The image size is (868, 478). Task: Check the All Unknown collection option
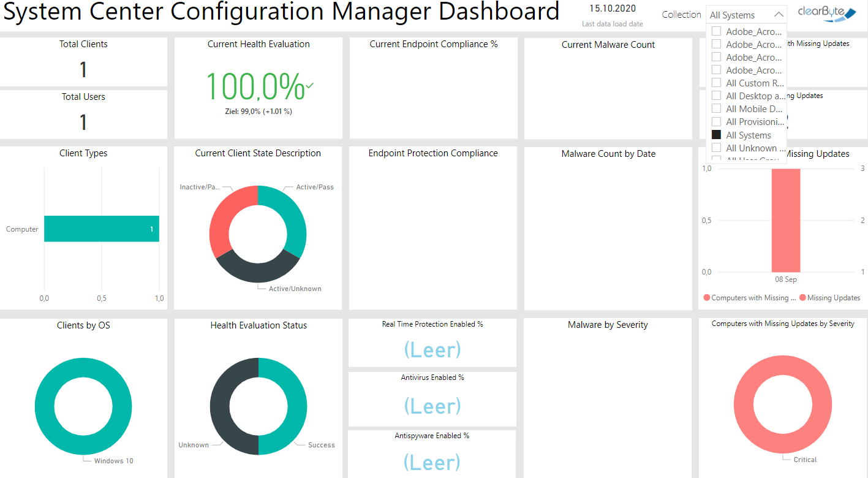(x=716, y=148)
